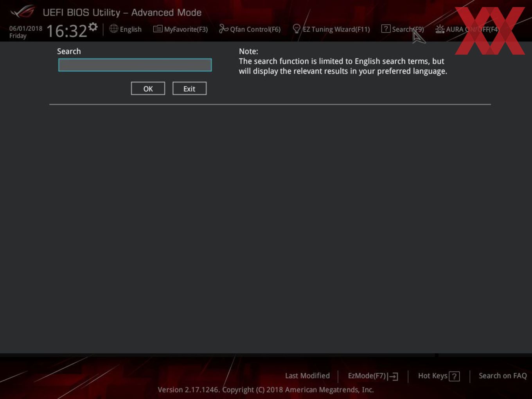
Task: Focus the Search input field
Action: click(135, 65)
